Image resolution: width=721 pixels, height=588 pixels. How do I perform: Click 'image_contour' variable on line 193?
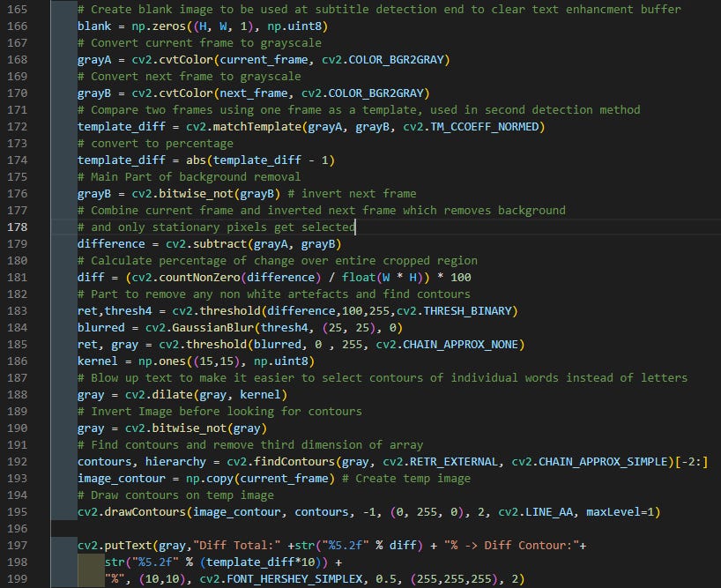pos(122,479)
